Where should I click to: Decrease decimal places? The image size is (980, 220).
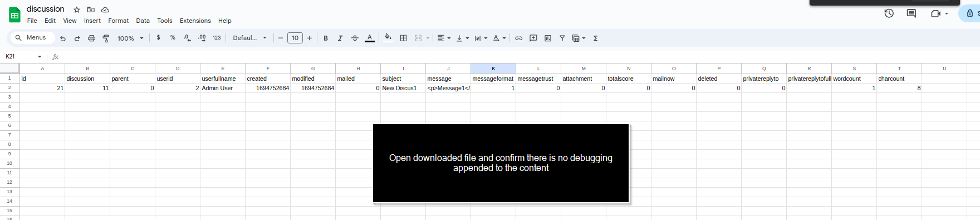(x=188, y=38)
